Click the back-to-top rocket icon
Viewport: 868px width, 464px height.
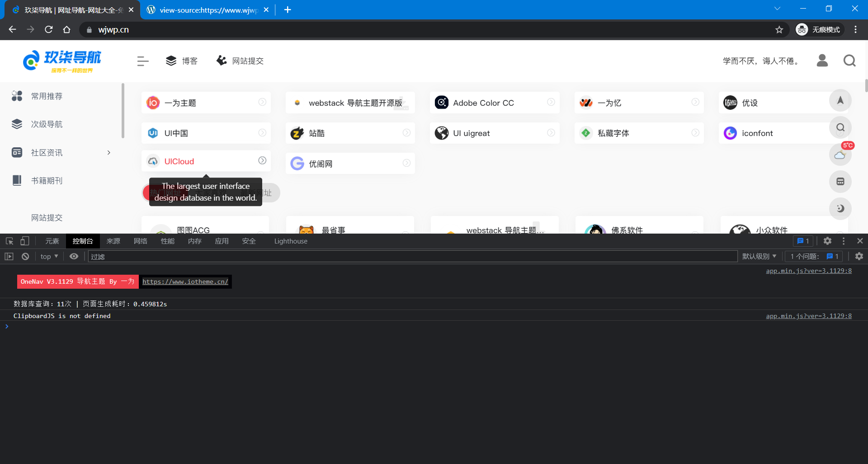click(x=840, y=100)
